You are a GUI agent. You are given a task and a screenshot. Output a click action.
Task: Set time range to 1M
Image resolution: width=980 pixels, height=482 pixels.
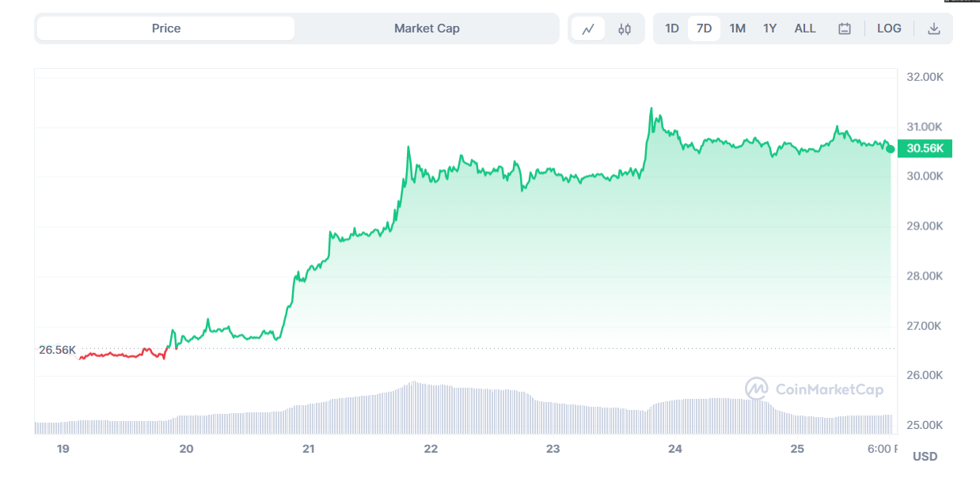[737, 28]
